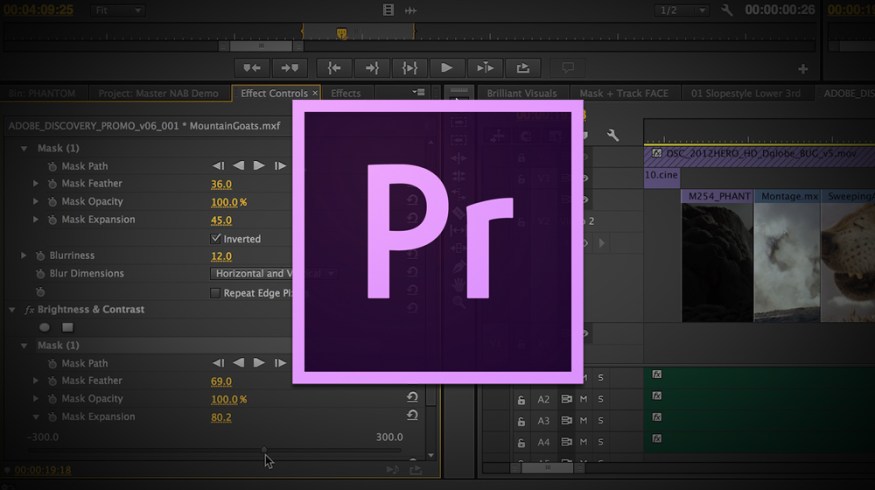Enable the Repeat Edge Pixels checkbox
Image resolution: width=875 pixels, height=490 pixels.
pos(216,293)
